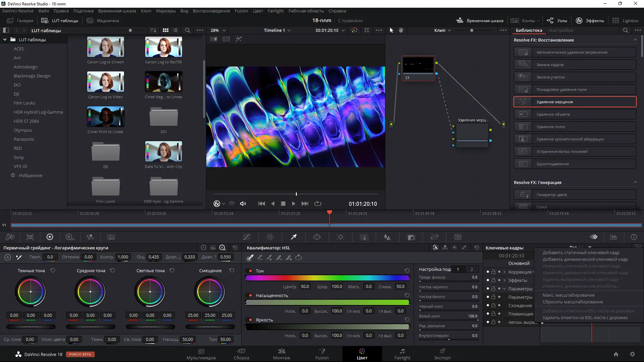The width and height of the screenshot is (644, 362).
Task: Open the Camera RAW palette
Action: pyautogui.click(x=10, y=237)
